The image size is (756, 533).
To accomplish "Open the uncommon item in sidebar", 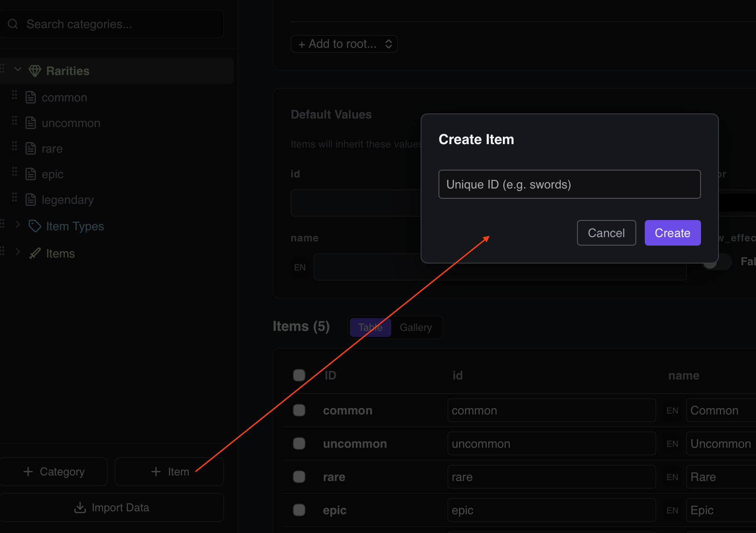I will (x=71, y=123).
